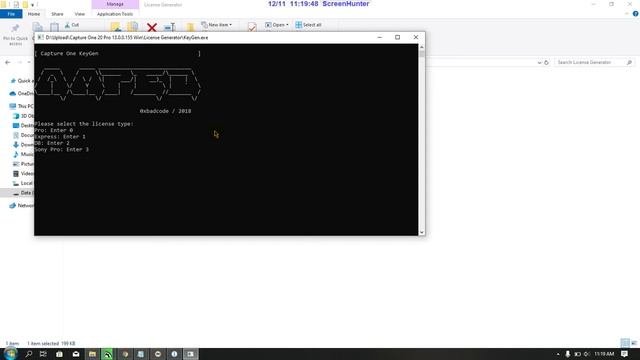This screenshot has width=640, height=360.
Task: Minimize the KeyGen console window
Action: 380,37
